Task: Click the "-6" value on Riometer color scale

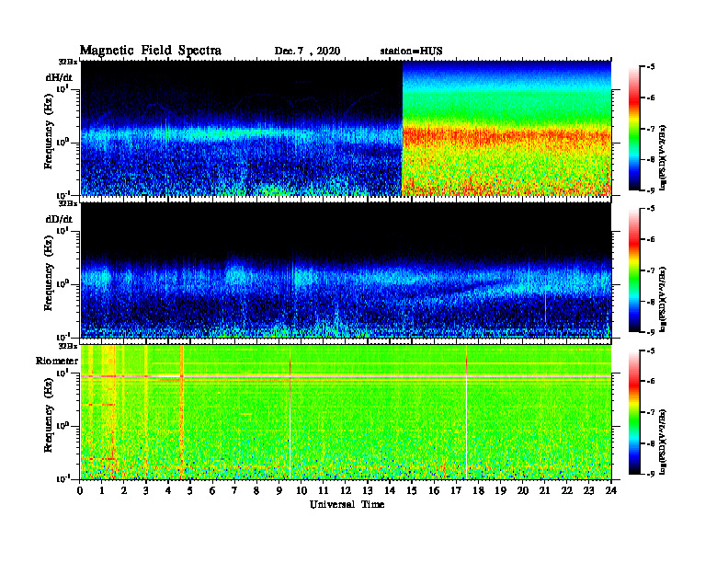Action: click(x=651, y=382)
